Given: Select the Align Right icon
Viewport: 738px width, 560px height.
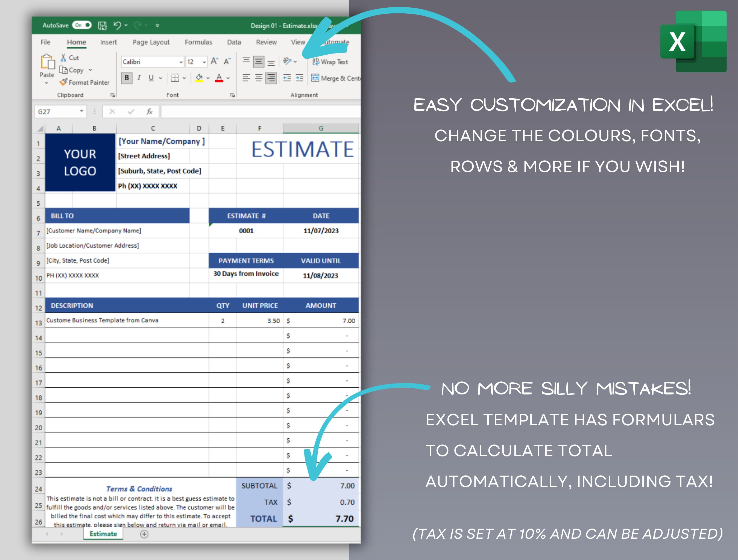Looking at the screenshot, I should tap(271, 78).
